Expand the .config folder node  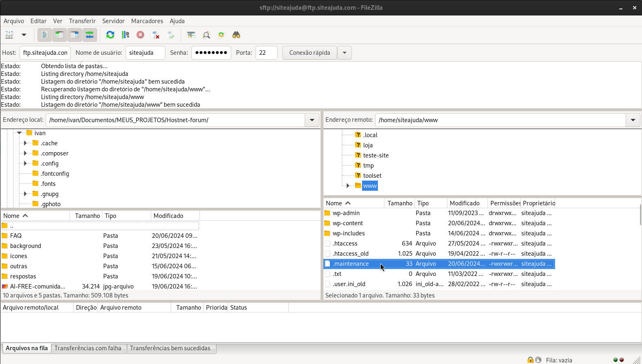25,163
